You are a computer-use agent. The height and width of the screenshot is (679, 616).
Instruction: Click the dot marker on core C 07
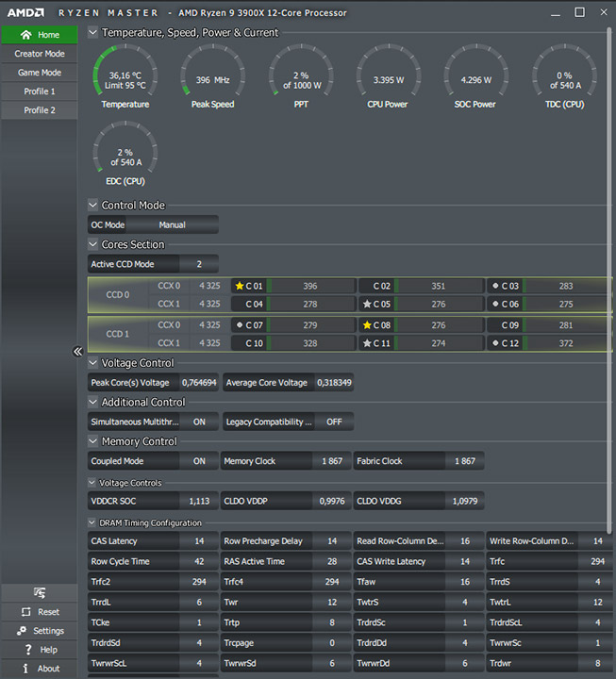[240, 324]
